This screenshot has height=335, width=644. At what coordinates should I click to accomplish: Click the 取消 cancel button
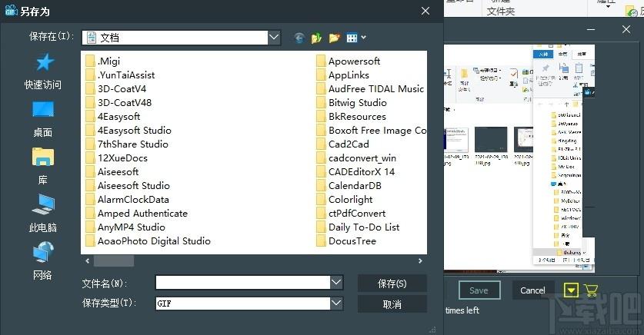coord(392,304)
